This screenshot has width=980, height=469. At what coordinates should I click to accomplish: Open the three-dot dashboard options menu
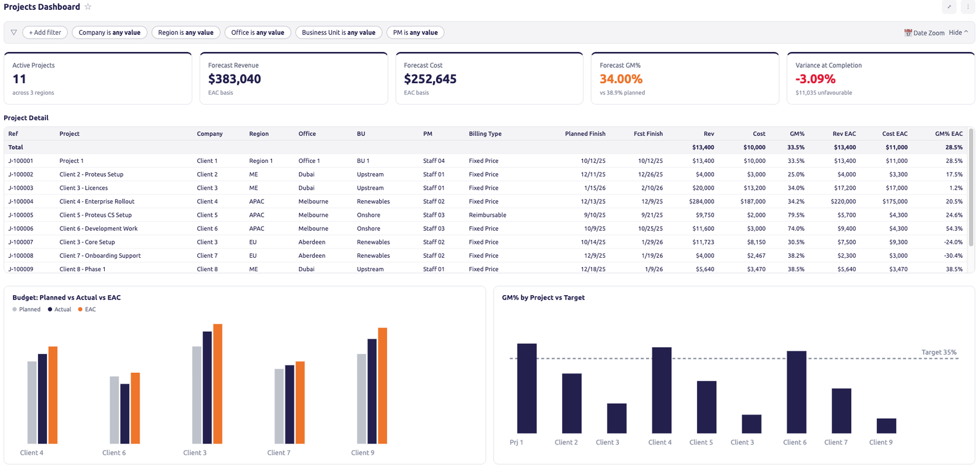pyautogui.click(x=968, y=7)
